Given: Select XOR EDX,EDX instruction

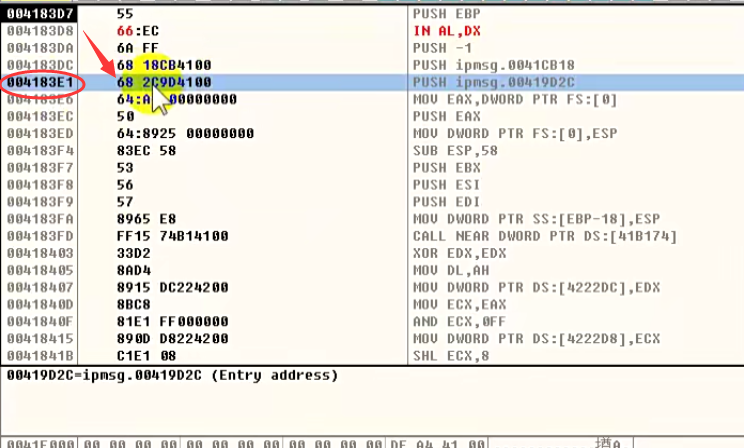Looking at the screenshot, I should [x=460, y=253].
